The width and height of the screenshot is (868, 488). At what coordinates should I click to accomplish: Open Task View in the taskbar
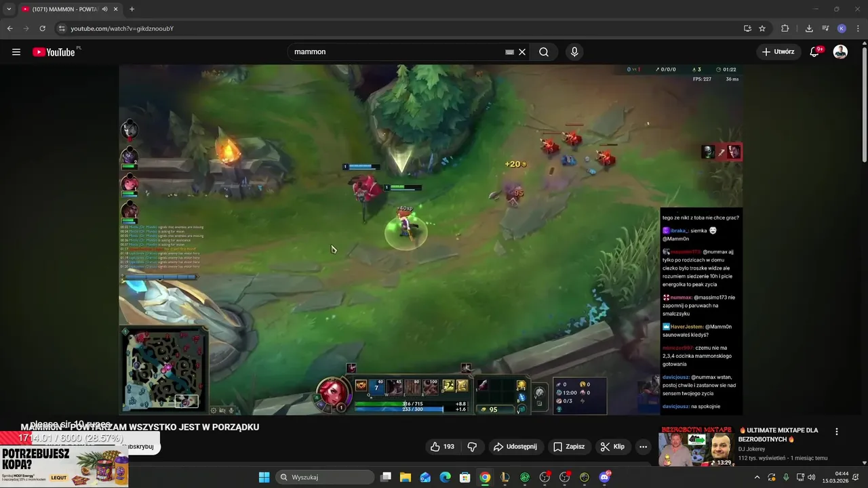386,477
